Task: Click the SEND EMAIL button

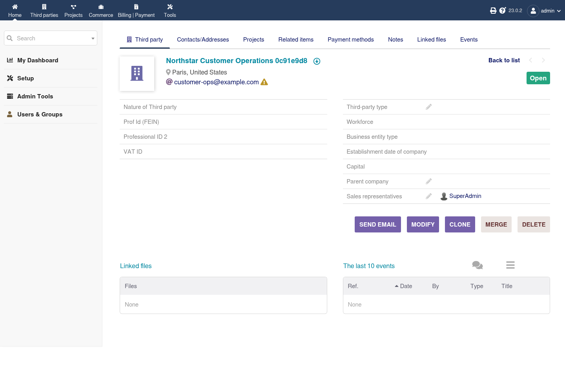Action: (x=378, y=225)
